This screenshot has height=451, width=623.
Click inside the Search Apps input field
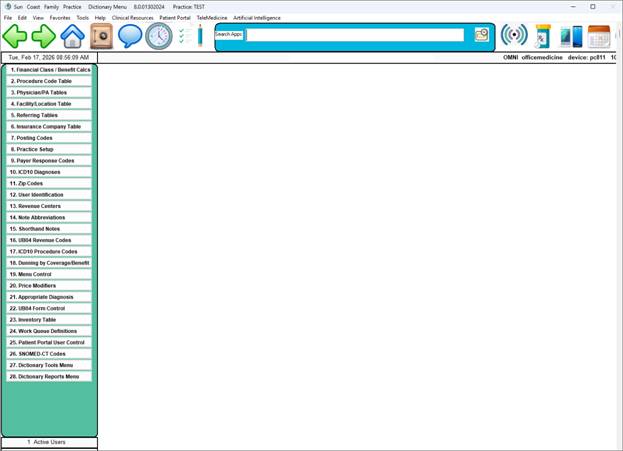pos(355,35)
